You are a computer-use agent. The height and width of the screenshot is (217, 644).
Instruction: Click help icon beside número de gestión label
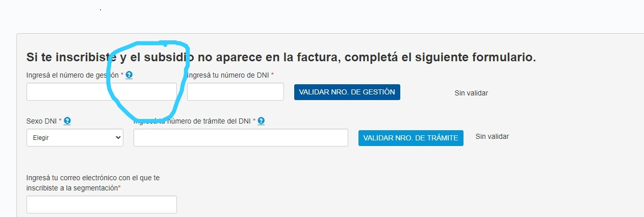(129, 75)
